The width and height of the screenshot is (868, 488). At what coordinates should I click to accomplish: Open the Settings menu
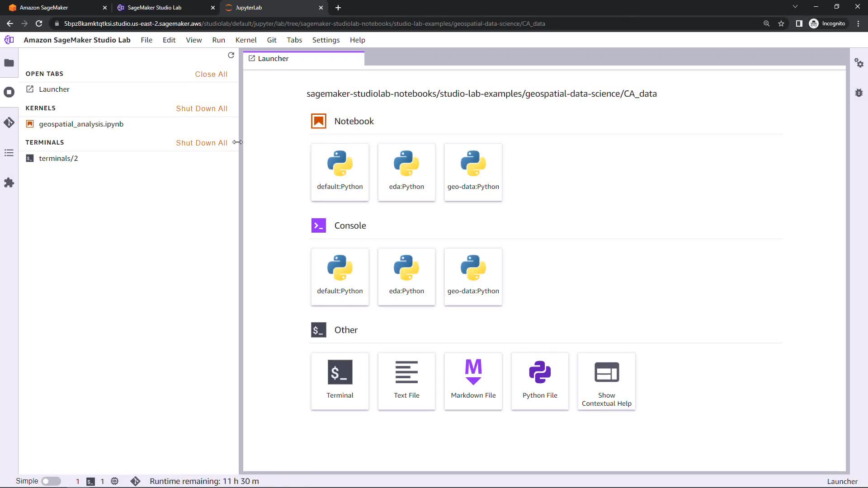point(325,40)
